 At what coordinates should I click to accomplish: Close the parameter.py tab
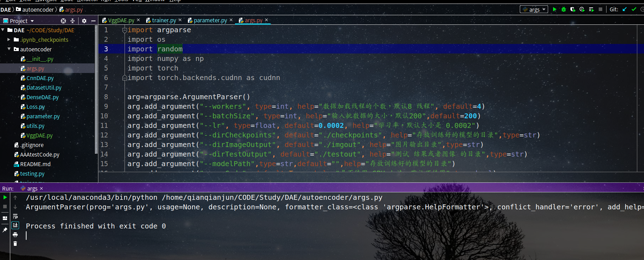[x=231, y=20]
